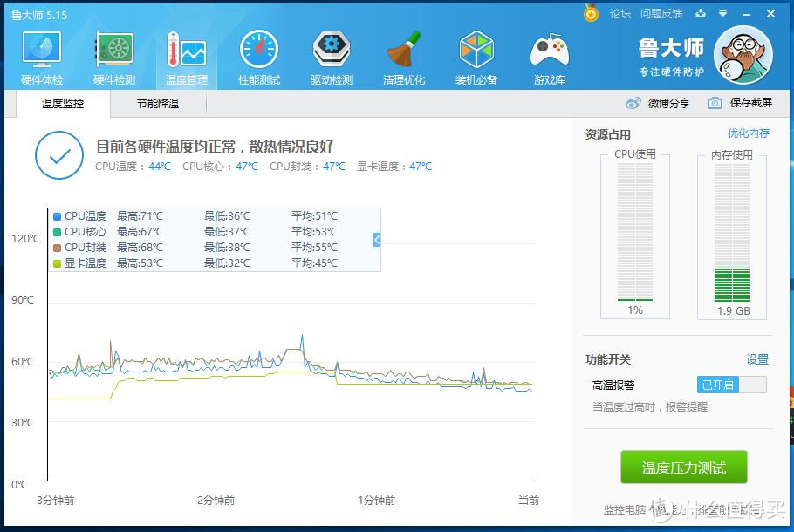Switch to the 节能降温 tab

point(158,103)
